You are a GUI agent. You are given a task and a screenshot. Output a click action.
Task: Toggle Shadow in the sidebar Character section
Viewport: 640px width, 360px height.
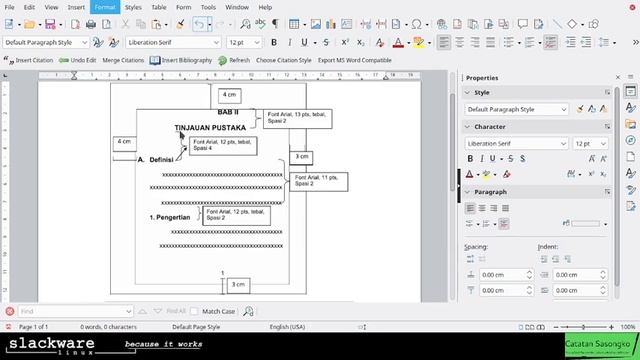point(522,158)
